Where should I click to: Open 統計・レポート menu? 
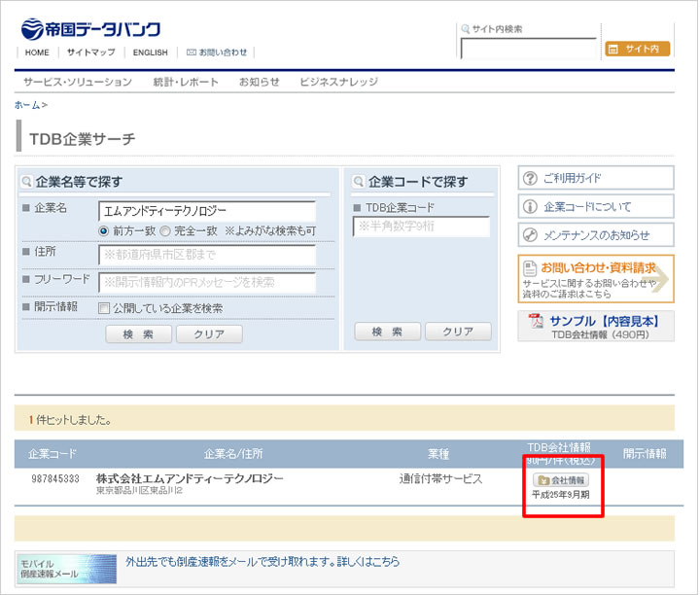[x=186, y=82]
